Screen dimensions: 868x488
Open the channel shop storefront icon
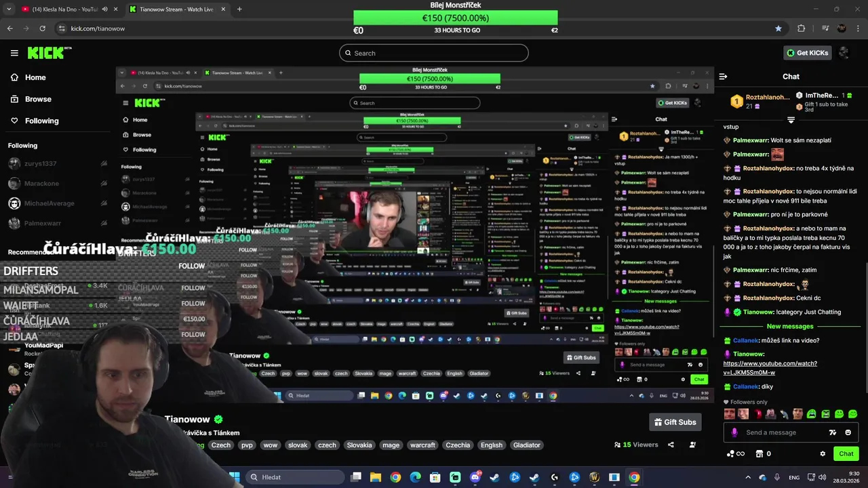(x=759, y=454)
